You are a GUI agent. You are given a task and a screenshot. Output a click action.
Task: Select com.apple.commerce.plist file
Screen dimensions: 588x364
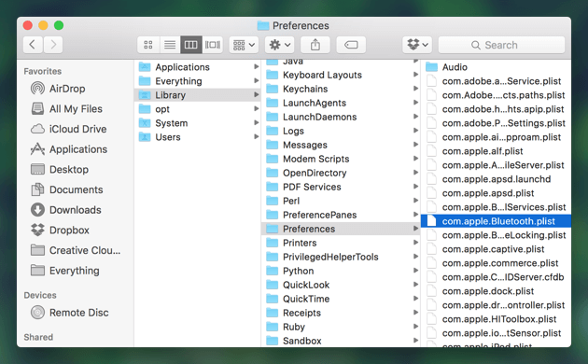[497, 263]
